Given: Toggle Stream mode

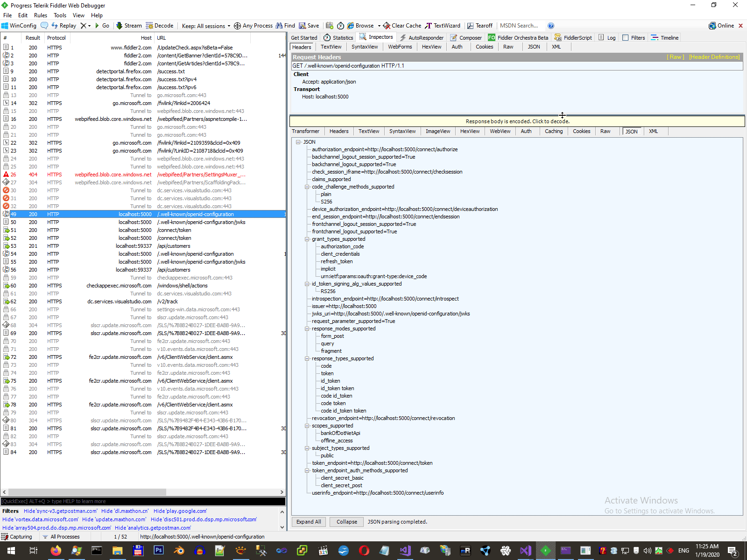Looking at the screenshot, I should click(129, 26).
